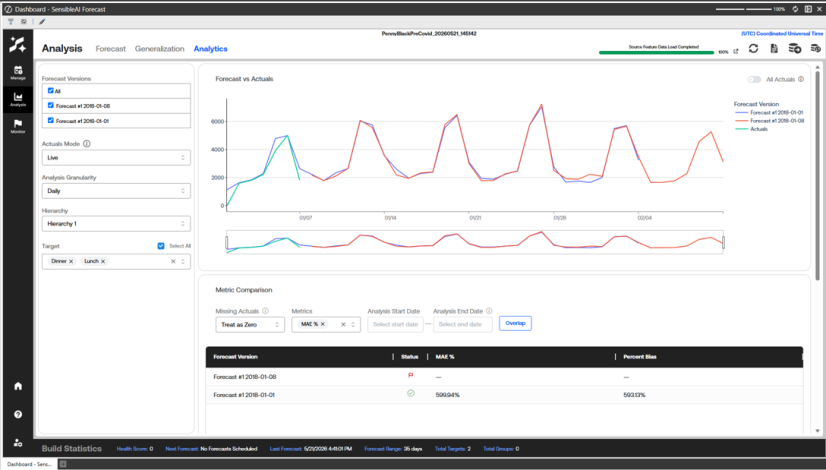Click the database with clock icon
This screenshot has width=826, height=470.
click(815, 48)
